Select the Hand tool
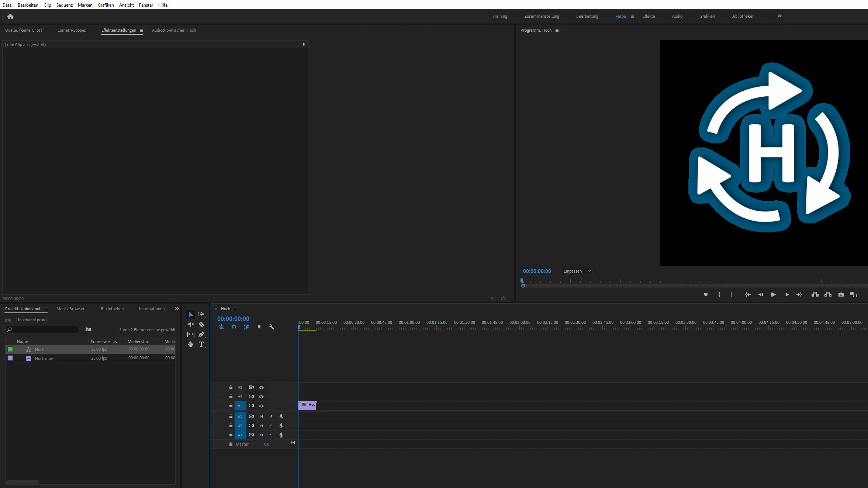 coord(190,345)
